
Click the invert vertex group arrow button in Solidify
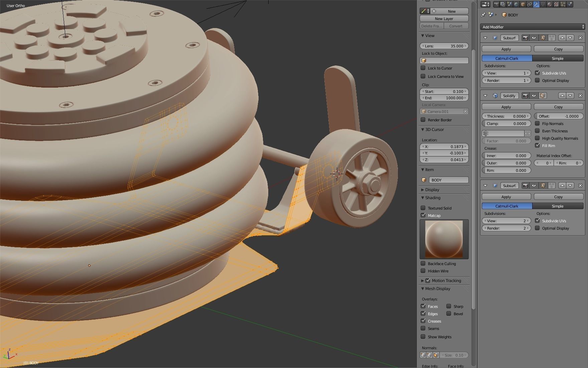coord(528,133)
